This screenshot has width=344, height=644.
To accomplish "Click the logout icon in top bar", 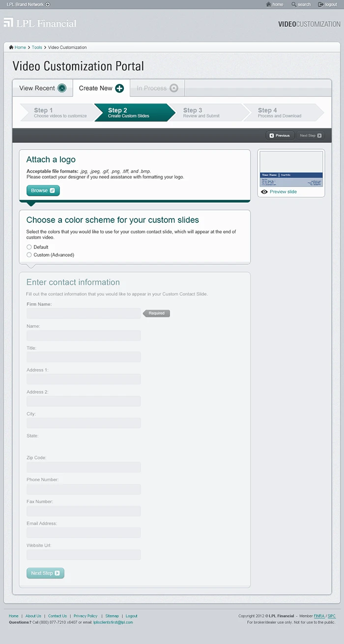I will tap(321, 4).
